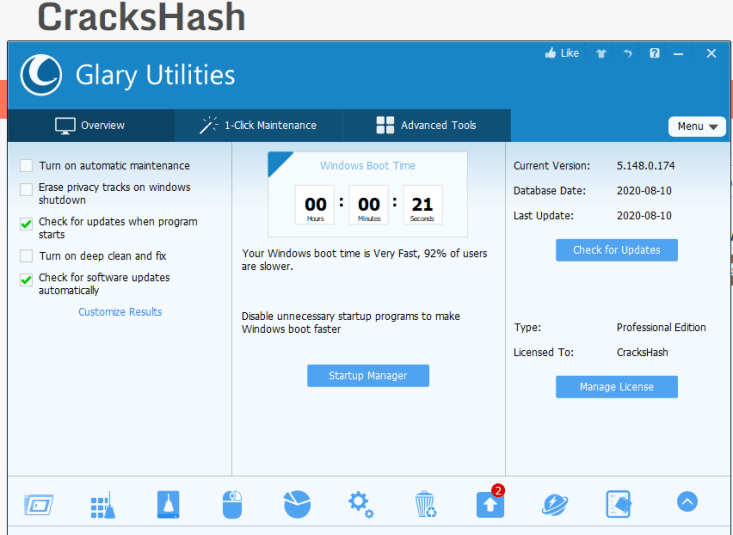This screenshot has height=535, width=733.
Task: Enable Turn on deep clean and fix
Action: 27,256
